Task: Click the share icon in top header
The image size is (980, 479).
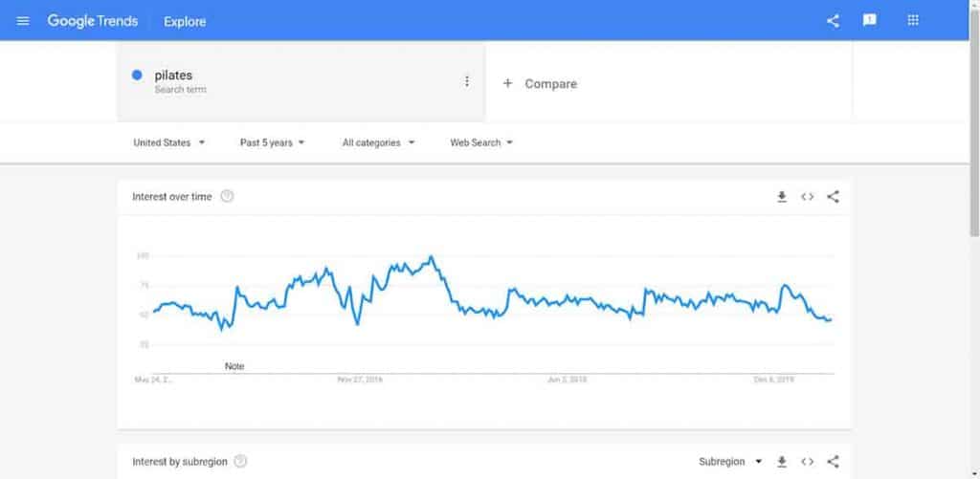Action: pos(833,21)
